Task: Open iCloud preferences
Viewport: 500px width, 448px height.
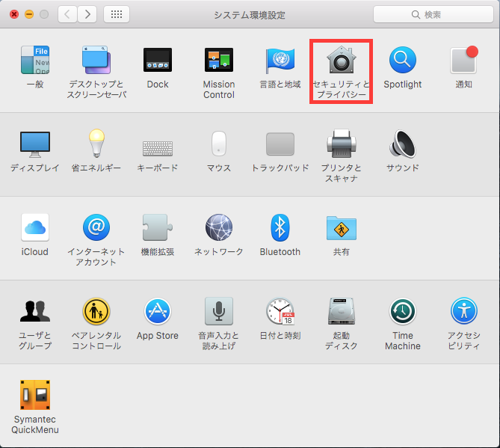Action: point(35,227)
